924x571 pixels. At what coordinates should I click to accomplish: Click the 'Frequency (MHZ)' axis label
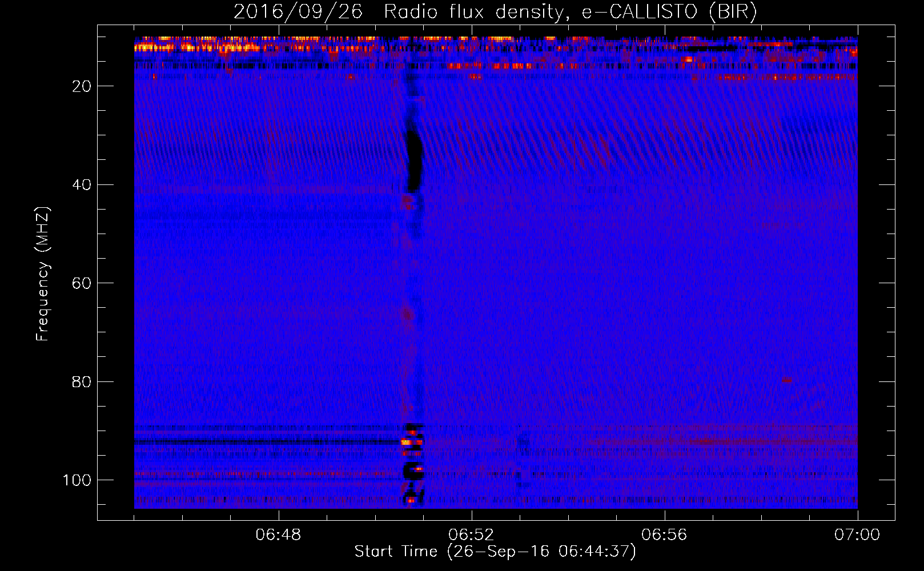[x=43, y=274]
